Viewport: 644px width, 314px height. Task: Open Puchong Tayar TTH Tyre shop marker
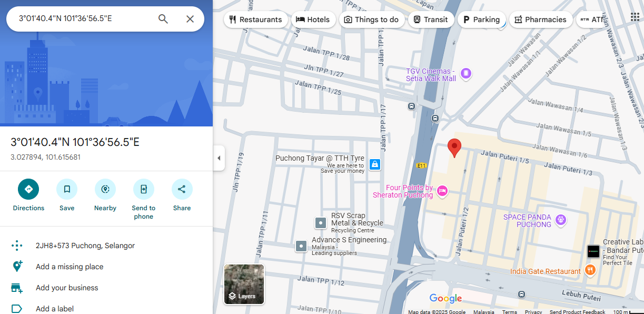(374, 164)
